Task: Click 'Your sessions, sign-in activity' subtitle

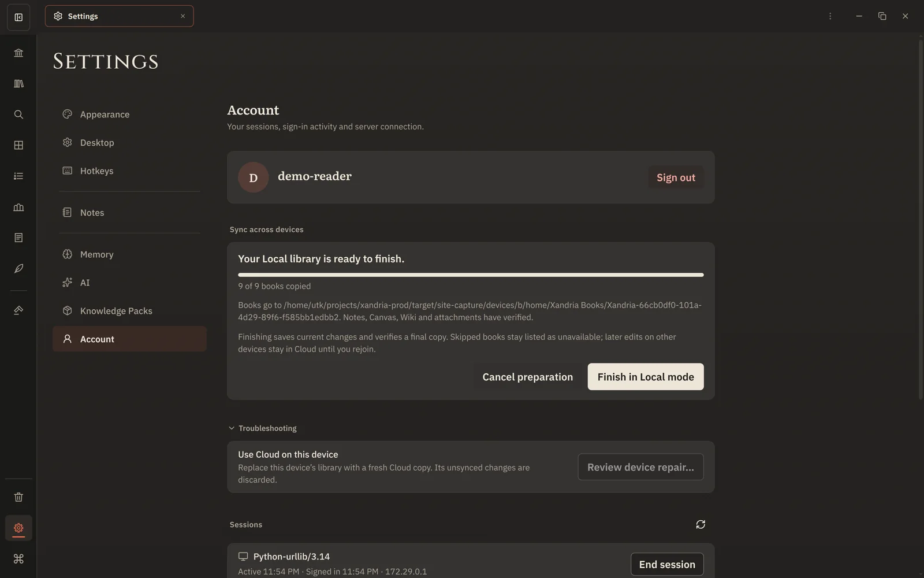Action: 325,127
